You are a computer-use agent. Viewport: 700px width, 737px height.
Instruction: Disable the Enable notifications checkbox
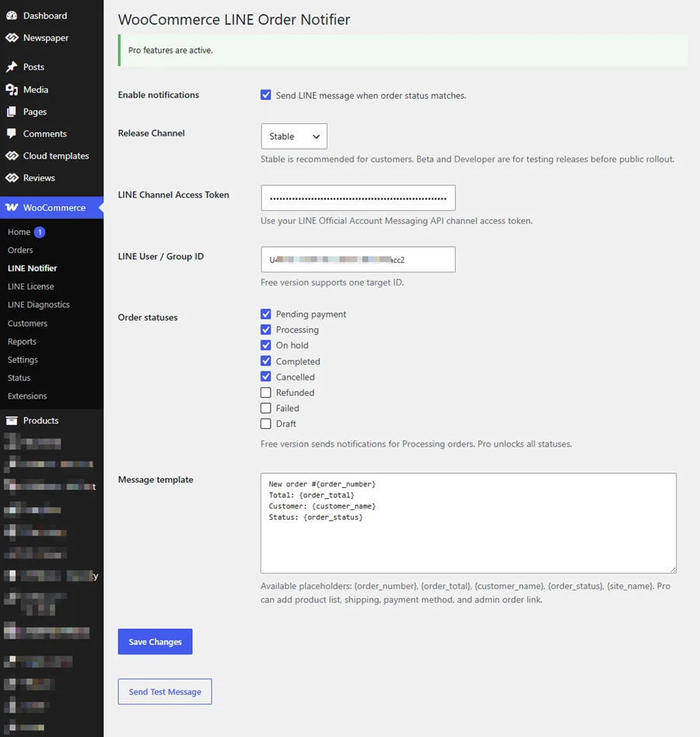tap(266, 95)
